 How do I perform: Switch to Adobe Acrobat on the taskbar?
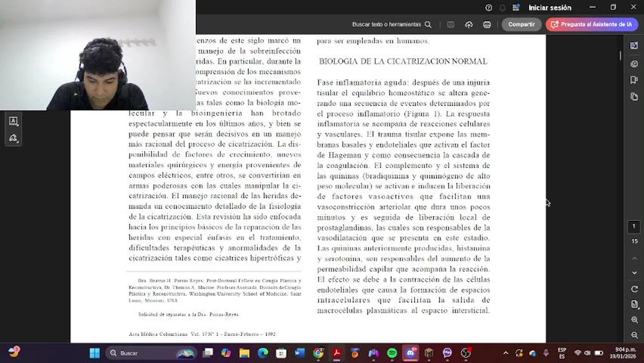(337, 353)
